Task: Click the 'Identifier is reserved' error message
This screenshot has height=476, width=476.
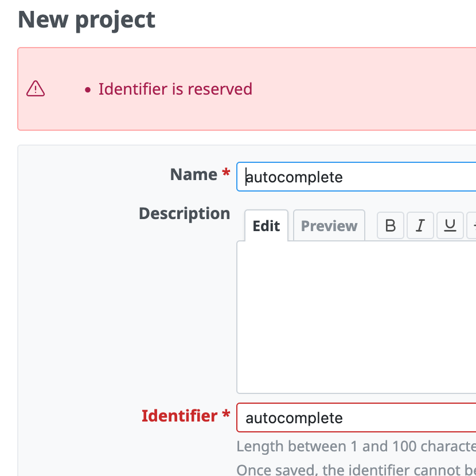Action: pyautogui.click(x=175, y=89)
